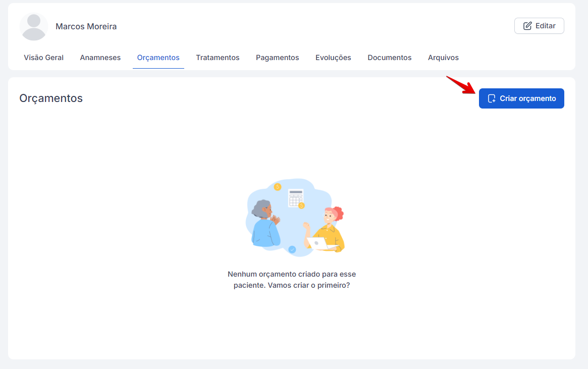588x369 pixels.
Task: View the Evoluções tab
Action: pos(333,58)
